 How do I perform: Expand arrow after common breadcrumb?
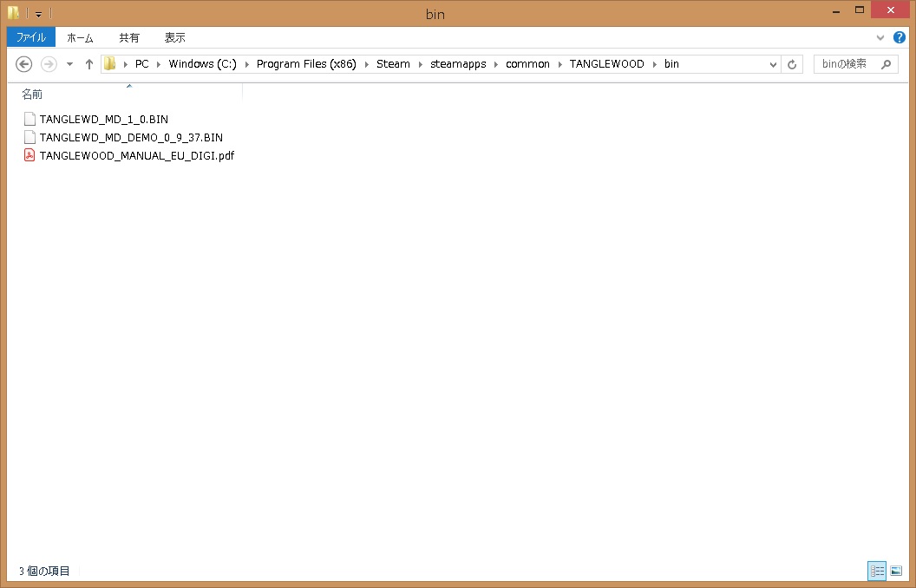coord(559,64)
